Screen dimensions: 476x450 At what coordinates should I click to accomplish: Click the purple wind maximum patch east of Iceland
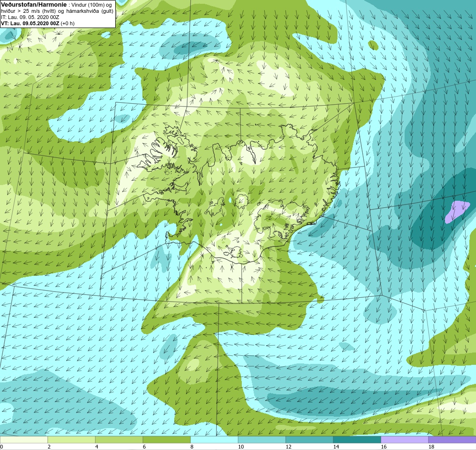tap(457, 212)
